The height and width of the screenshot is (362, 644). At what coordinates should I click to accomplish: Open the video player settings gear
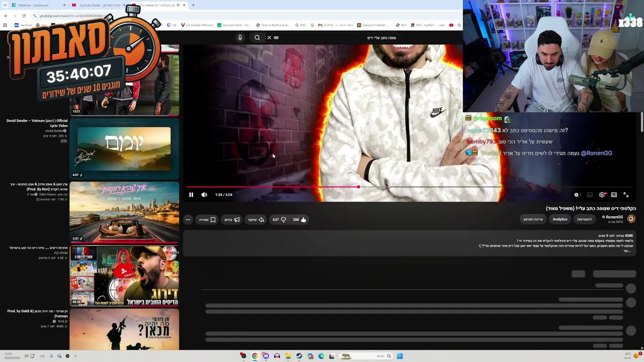tap(602, 195)
